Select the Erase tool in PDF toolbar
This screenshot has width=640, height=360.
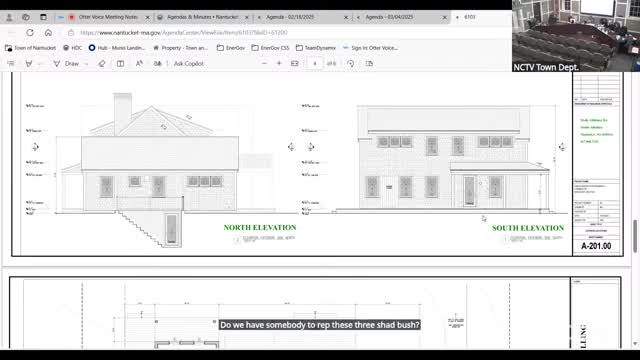(x=102, y=64)
